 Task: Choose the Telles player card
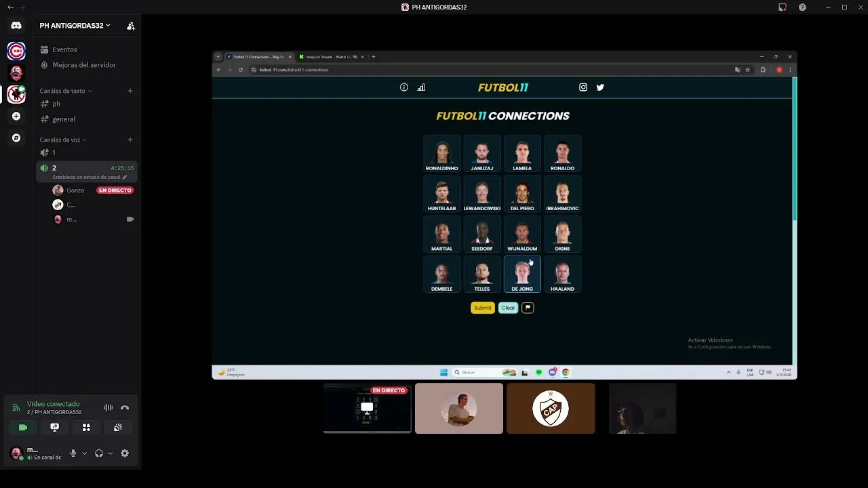(482, 274)
